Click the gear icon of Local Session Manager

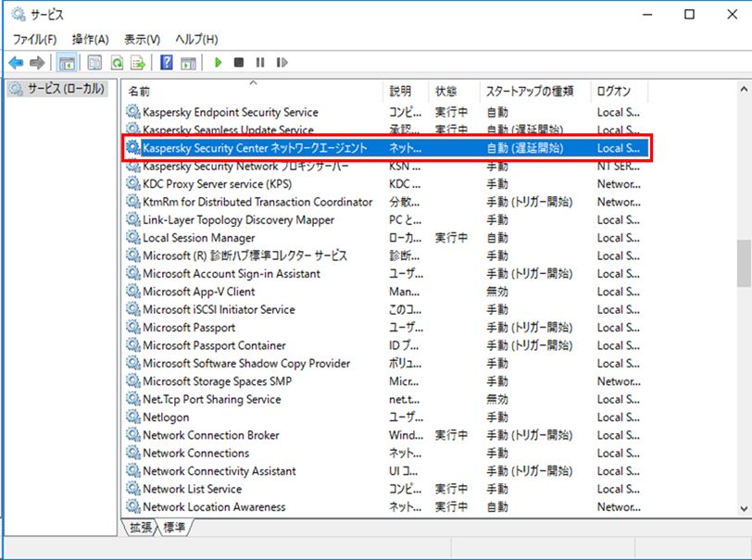[132, 237]
